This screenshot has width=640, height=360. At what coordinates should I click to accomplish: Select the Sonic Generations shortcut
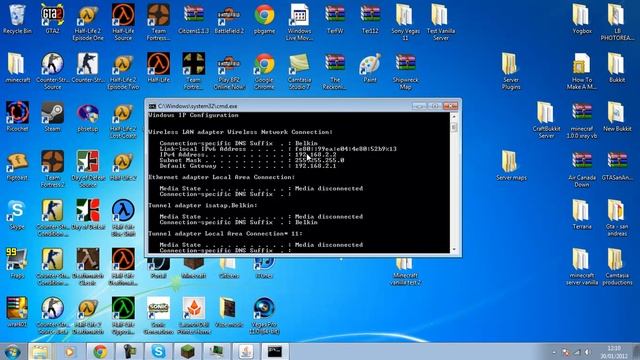coord(158,317)
